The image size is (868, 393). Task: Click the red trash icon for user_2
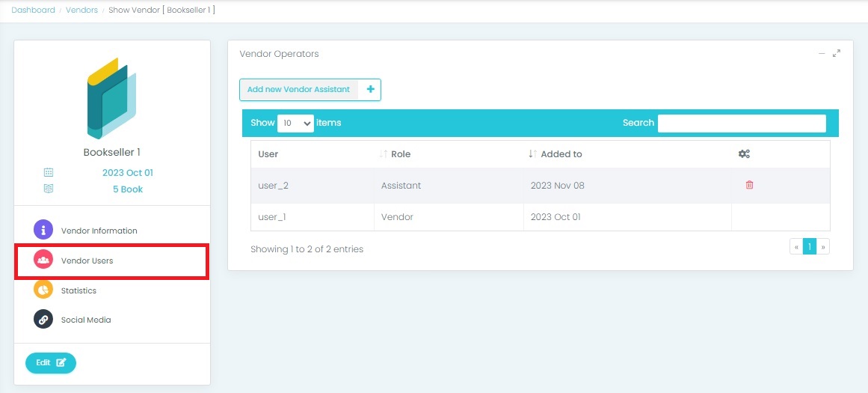click(749, 185)
